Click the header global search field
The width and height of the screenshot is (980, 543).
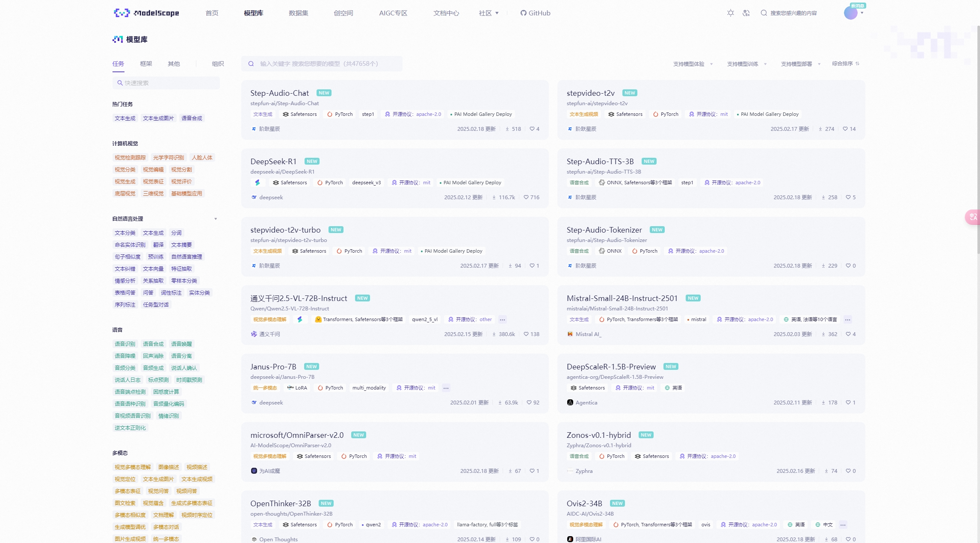(x=793, y=13)
